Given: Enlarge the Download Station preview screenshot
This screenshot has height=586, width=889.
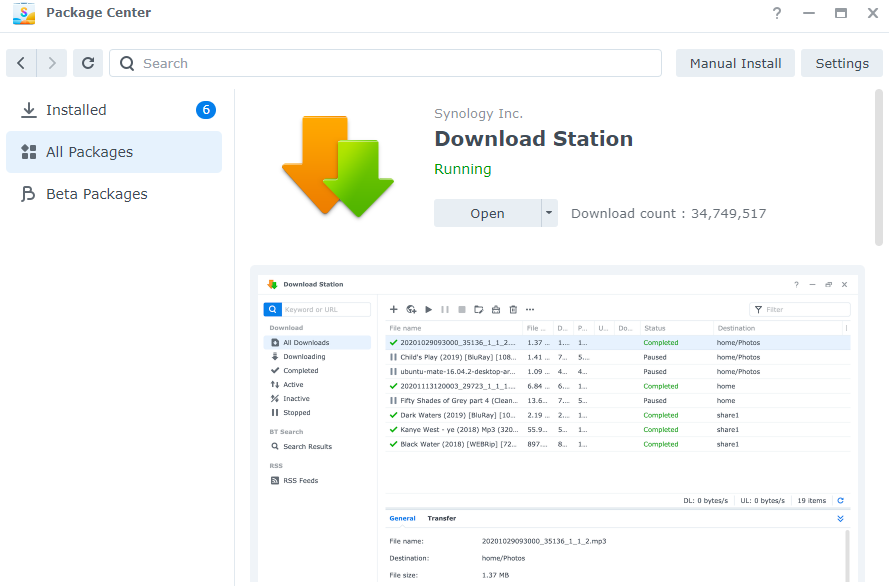Looking at the screenshot, I should 557,425.
